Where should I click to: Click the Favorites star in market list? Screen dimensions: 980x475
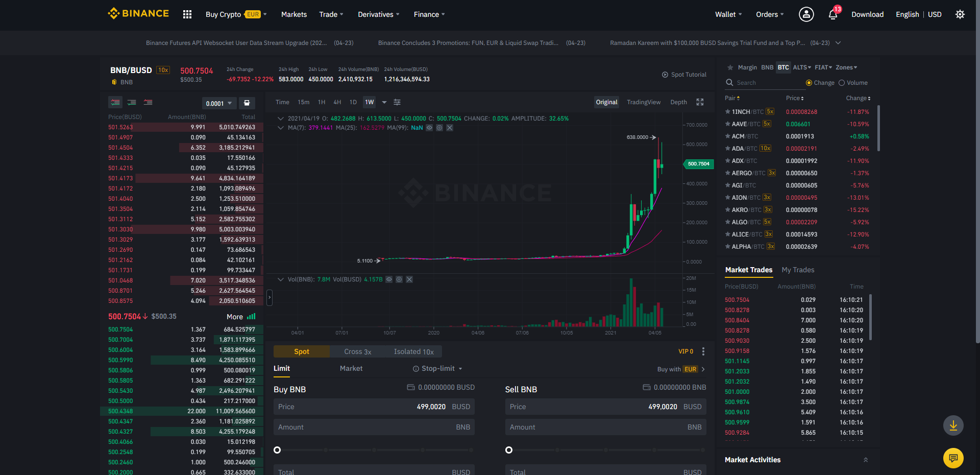pos(730,67)
